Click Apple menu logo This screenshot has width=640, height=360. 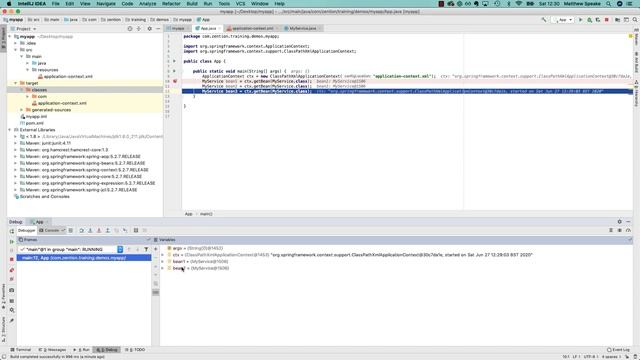9,4
